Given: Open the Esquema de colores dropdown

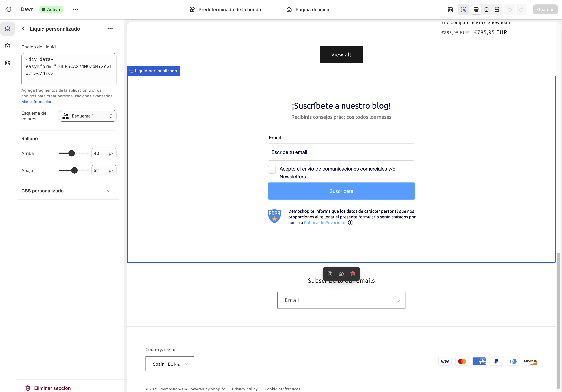Looking at the screenshot, I should (x=88, y=116).
